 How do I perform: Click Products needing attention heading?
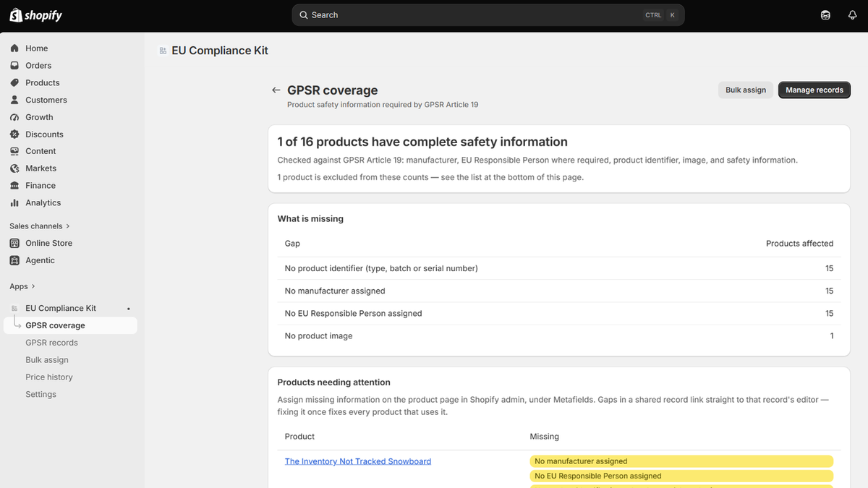[x=334, y=382]
